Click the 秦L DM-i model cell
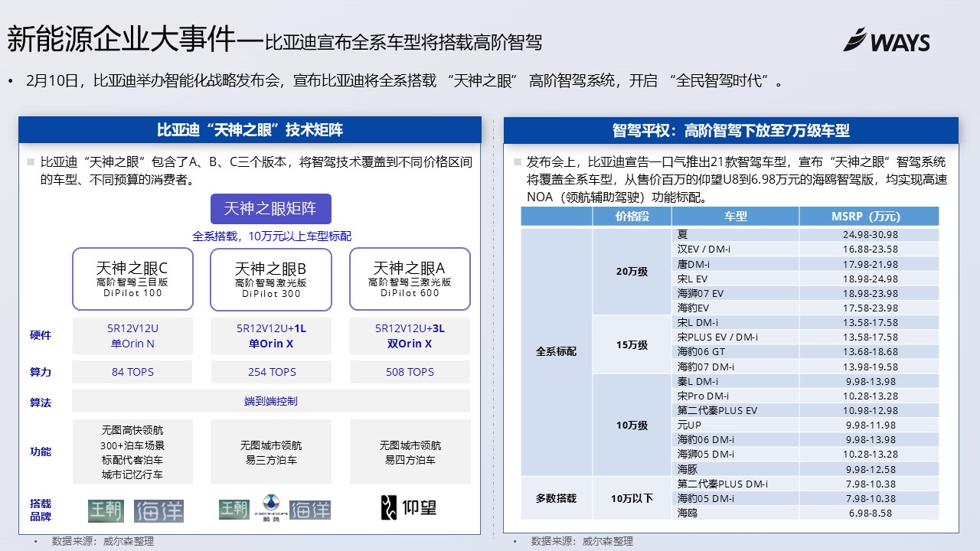This screenshot has height=551, width=980. click(x=736, y=381)
